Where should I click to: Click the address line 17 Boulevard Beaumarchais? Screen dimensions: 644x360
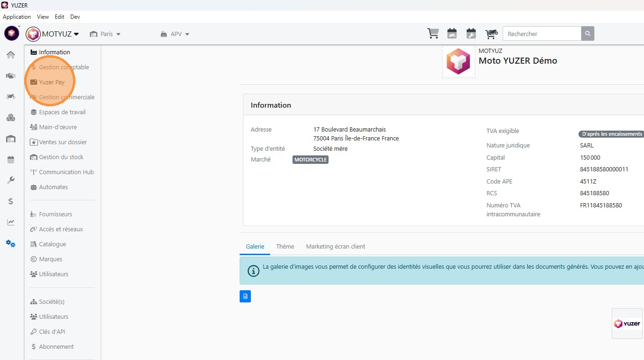tap(350, 130)
